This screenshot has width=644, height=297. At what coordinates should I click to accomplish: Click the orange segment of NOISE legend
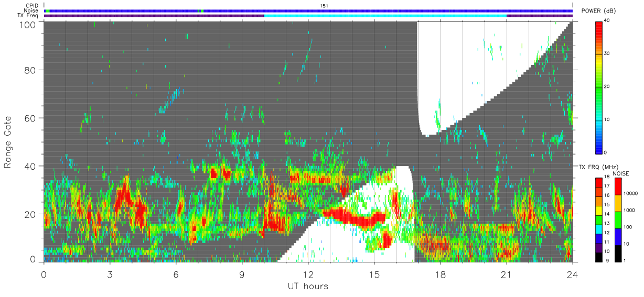click(619, 203)
